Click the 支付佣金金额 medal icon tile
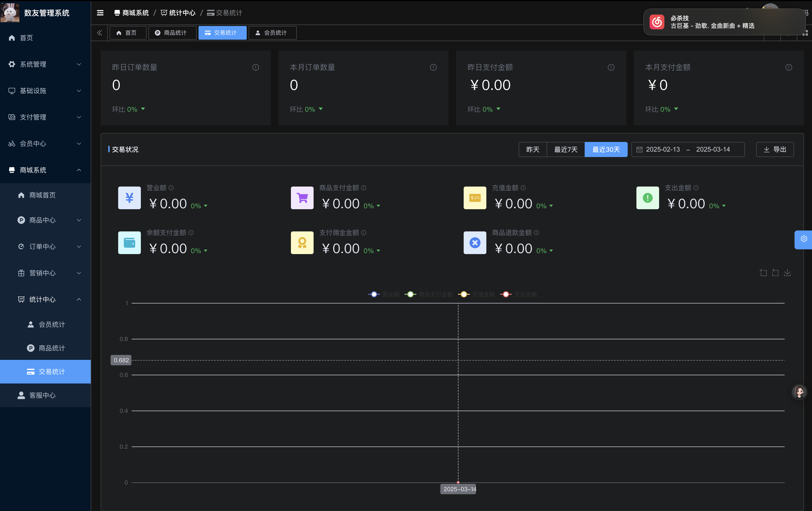This screenshot has width=812, height=511. pyautogui.click(x=302, y=243)
